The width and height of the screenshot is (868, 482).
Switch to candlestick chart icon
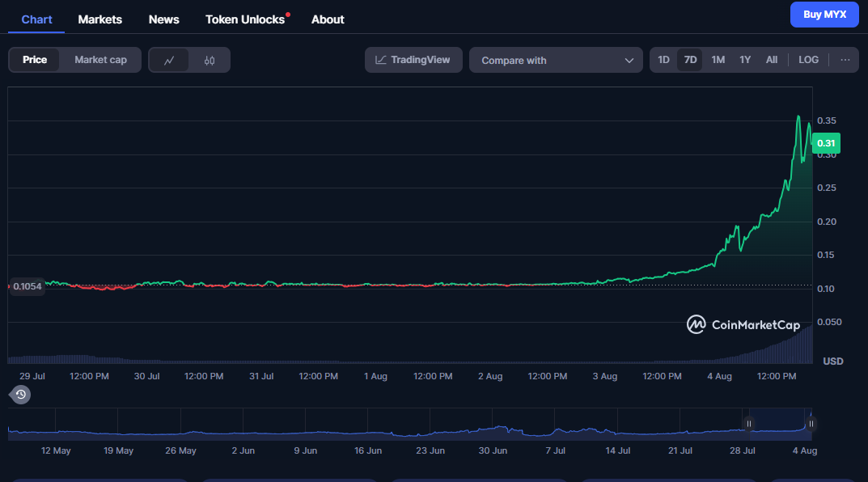click(x=210, y=60)
